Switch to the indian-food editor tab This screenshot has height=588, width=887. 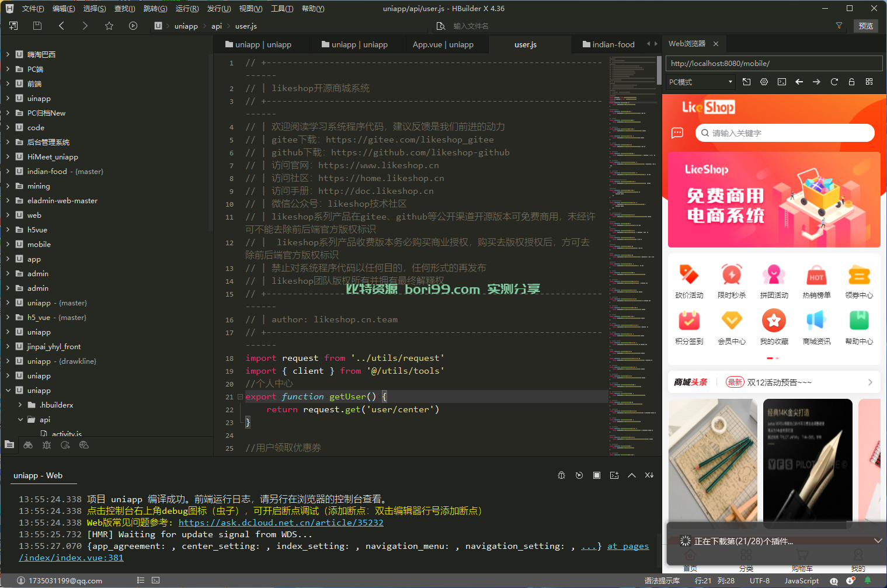[608, 44]
